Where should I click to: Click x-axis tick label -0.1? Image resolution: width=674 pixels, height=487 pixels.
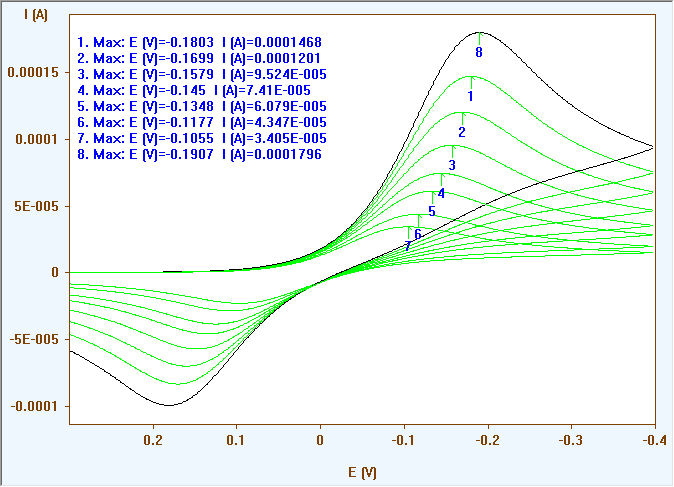404,441
